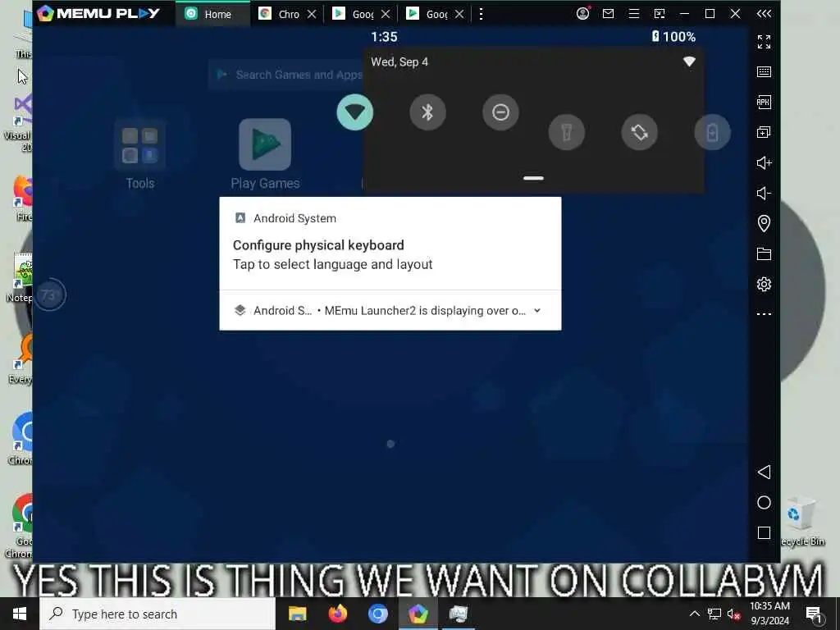Select the MEmu Play taskbar icon

[418, 614]
